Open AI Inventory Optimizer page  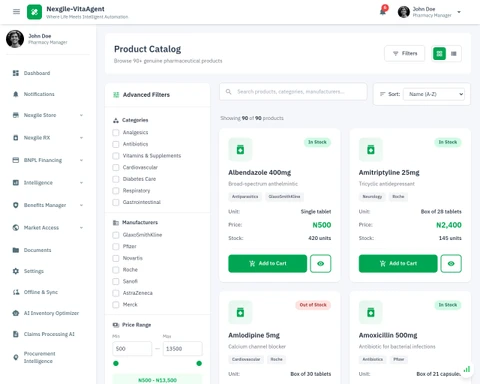pos(48,313)
